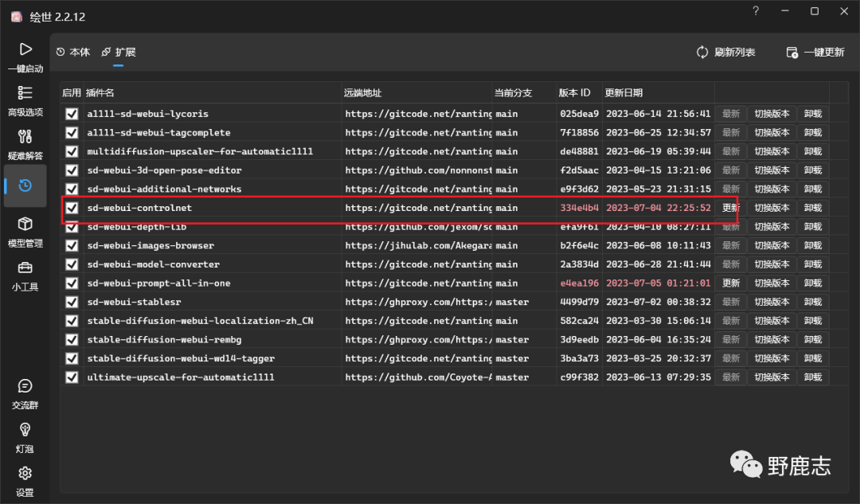Uncheck multidiffusion-upscaler-for-automatic1111 extension
This screenshot has width=860, height=504.
point(72,151)
